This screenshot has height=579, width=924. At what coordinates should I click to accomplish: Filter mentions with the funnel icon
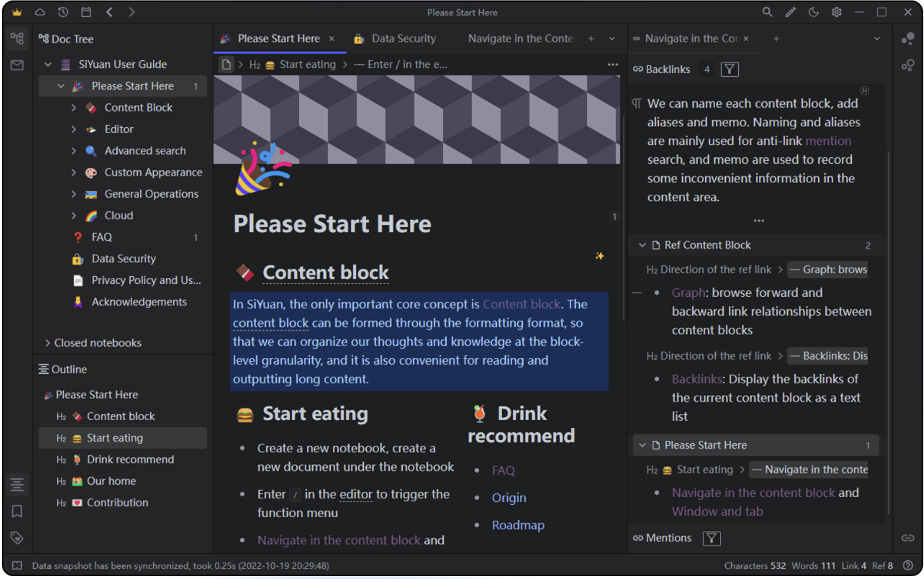click(x=711, y=538)
